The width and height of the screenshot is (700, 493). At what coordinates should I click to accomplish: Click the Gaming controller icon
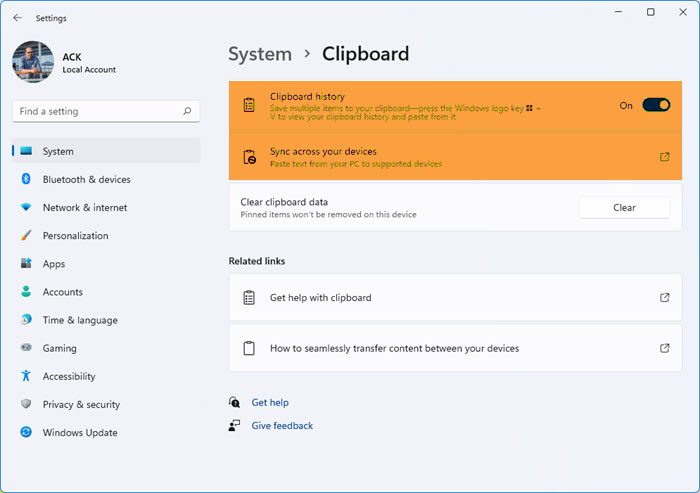click(26, 349)
